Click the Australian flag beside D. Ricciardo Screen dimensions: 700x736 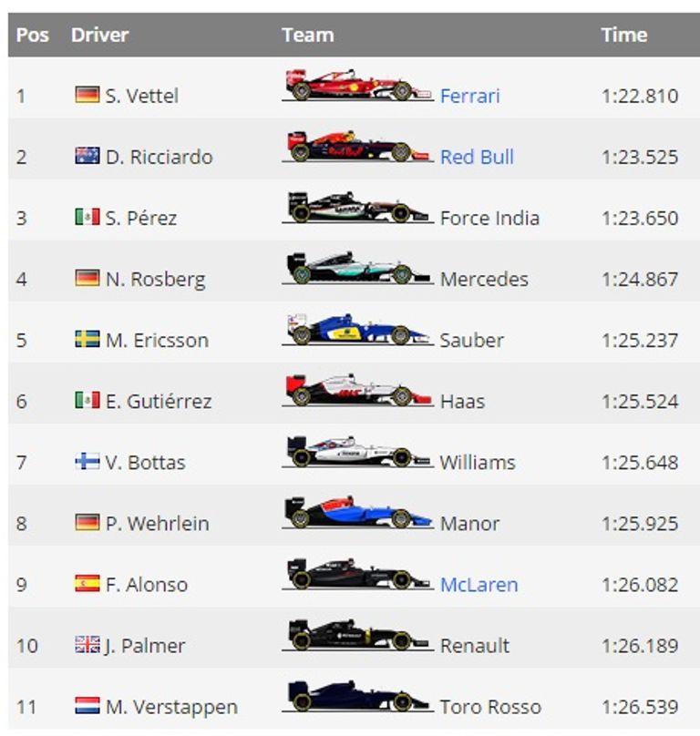coord(87,156)
